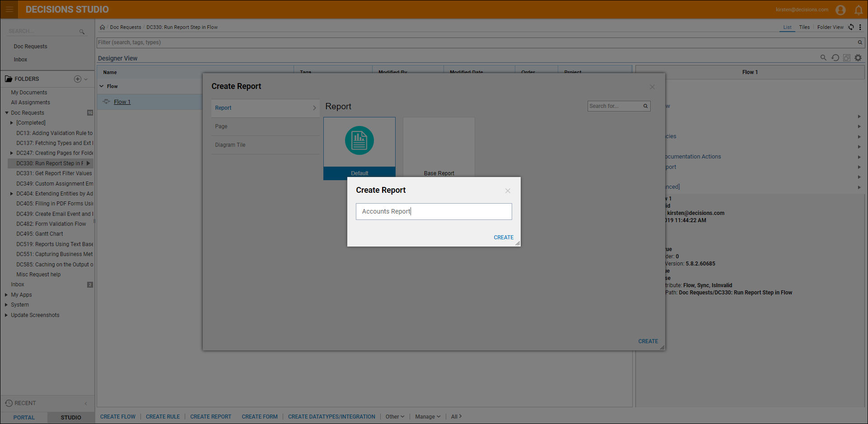This screenshot has width=868, height=424.
Task: Click the filter bar search icon
Action: point(860,42)
